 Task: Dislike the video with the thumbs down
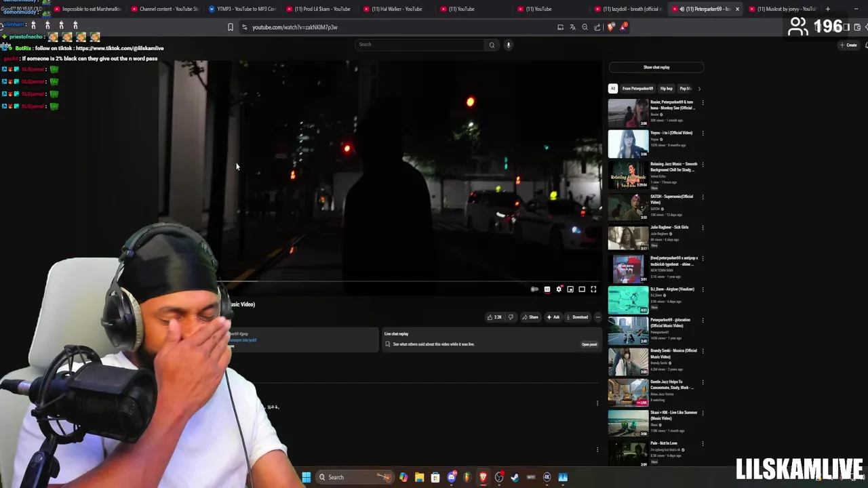(511, 317)
